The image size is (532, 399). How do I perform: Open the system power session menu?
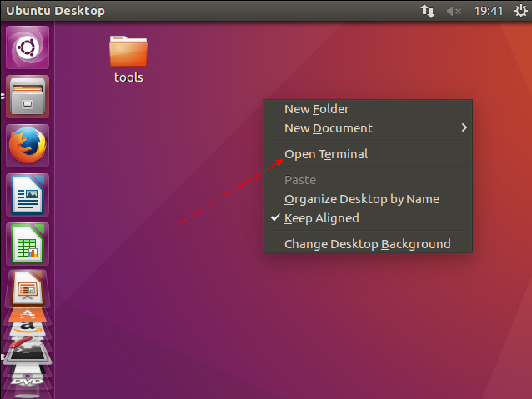tap(521, 11)
